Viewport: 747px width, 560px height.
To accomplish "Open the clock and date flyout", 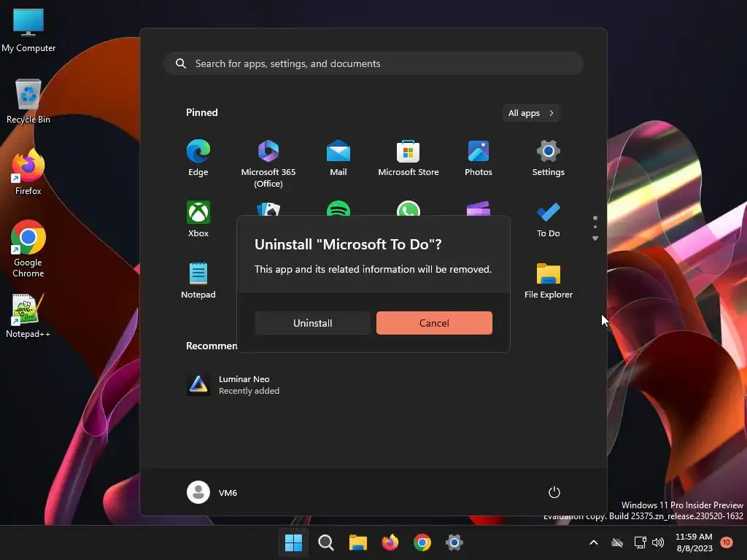I will [x=694, y=542].
